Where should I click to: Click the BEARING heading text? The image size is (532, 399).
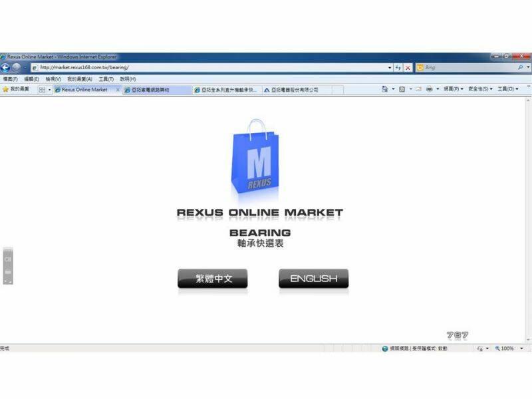[260, 233]
